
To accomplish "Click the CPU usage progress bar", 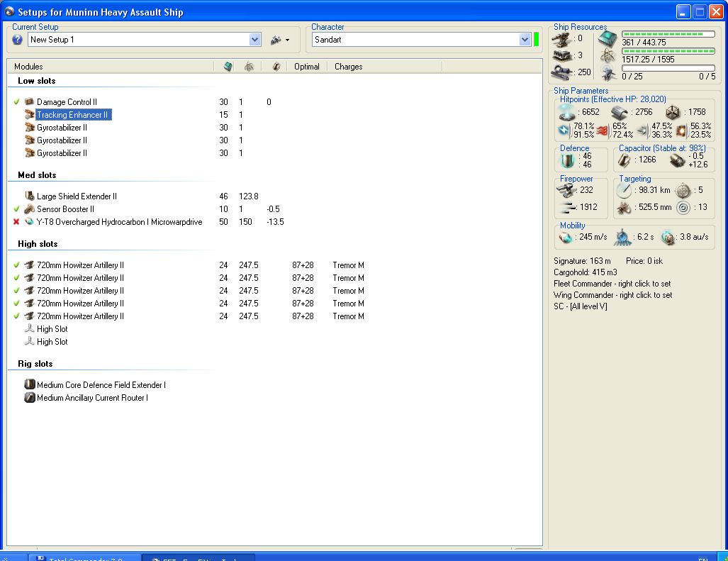I will pyautogui.click(x=668, y=34).
